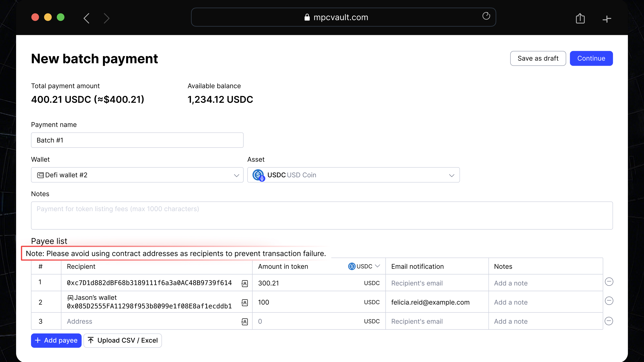
Task: Click the browser share icon
Action: coord(580,19)
